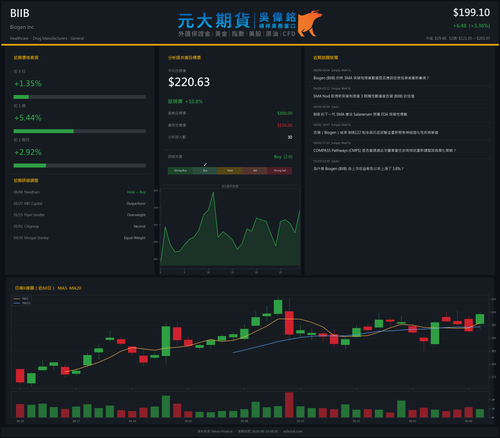
Task: Click the +2.92% performance value
Action: (x=28, y=152)
